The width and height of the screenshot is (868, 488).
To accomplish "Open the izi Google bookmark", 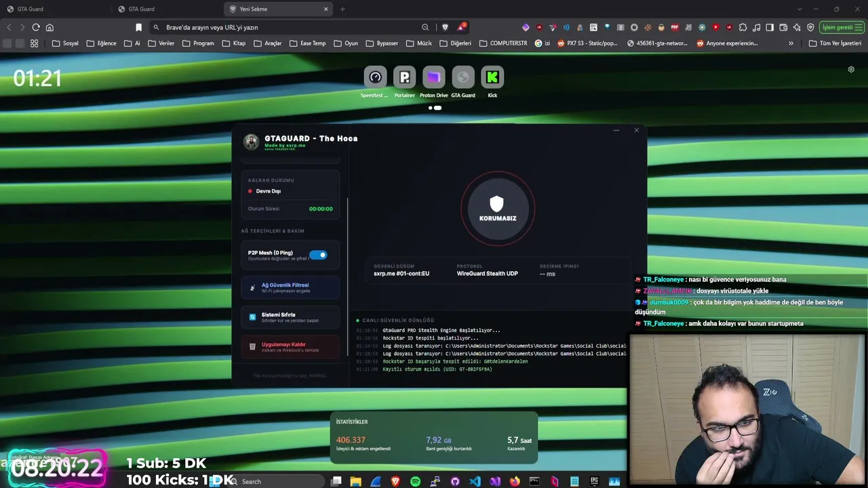I will tap(542, 43).
